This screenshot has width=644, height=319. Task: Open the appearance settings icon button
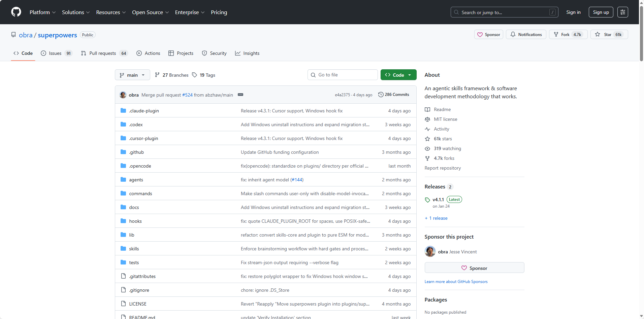pos(622,12)
